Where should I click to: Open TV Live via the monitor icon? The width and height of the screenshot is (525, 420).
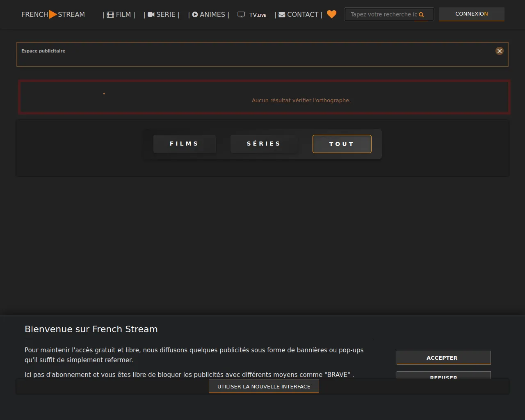[241, 15]
